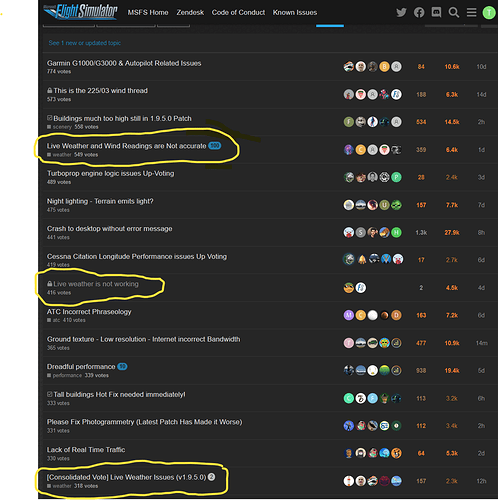Open the green user avatar

[x=489, y=13]
